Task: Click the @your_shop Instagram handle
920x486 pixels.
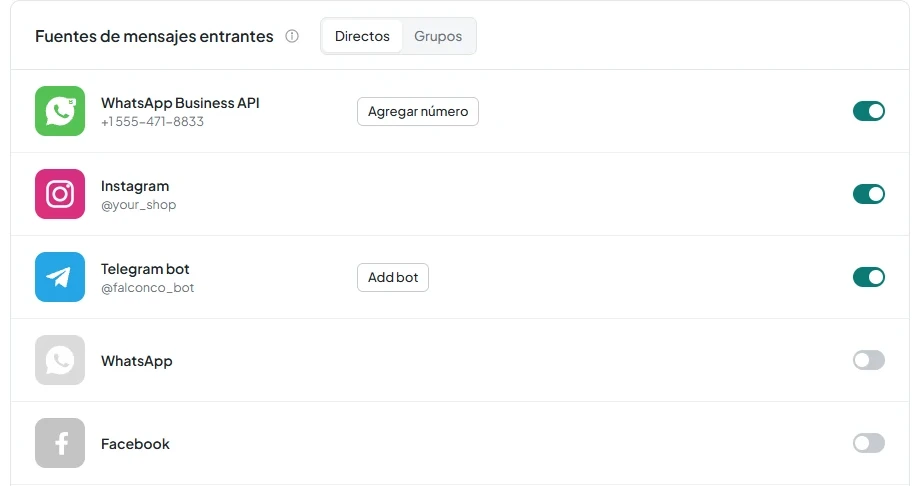Action: tap(138, 205)
